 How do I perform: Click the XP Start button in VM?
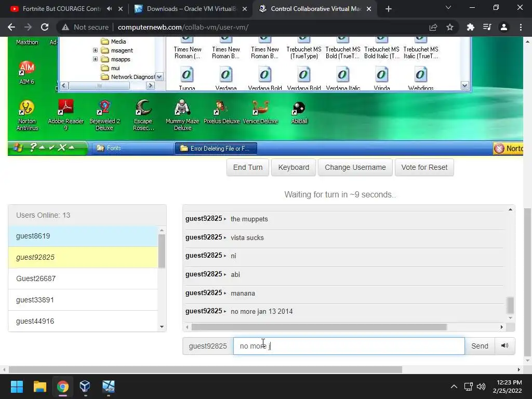[x=18, y=148]
